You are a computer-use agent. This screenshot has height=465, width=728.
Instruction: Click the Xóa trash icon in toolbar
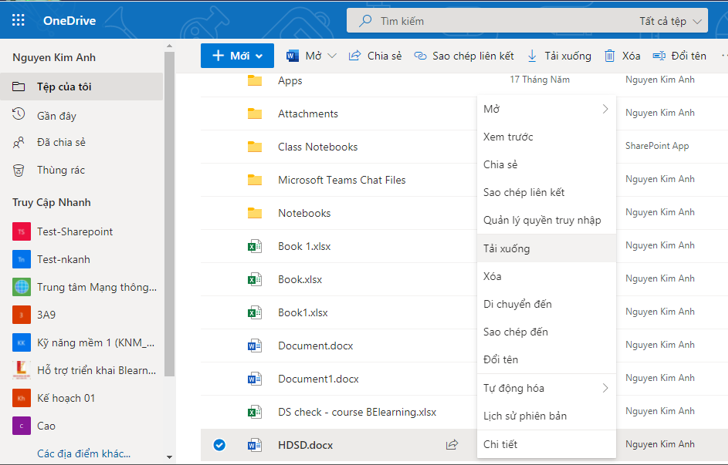610,56
